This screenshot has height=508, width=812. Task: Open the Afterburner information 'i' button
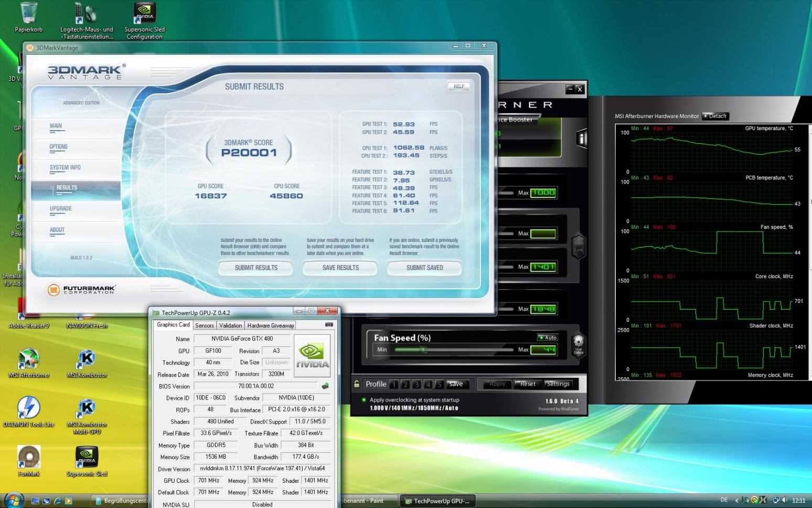(x=581, y=139)
